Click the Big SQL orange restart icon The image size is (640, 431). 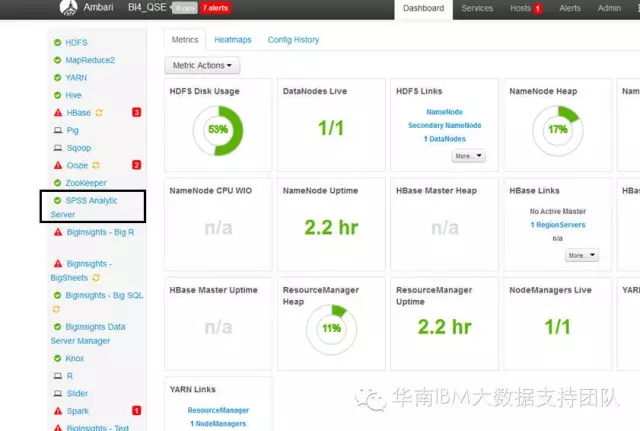(x=56, y=309)
